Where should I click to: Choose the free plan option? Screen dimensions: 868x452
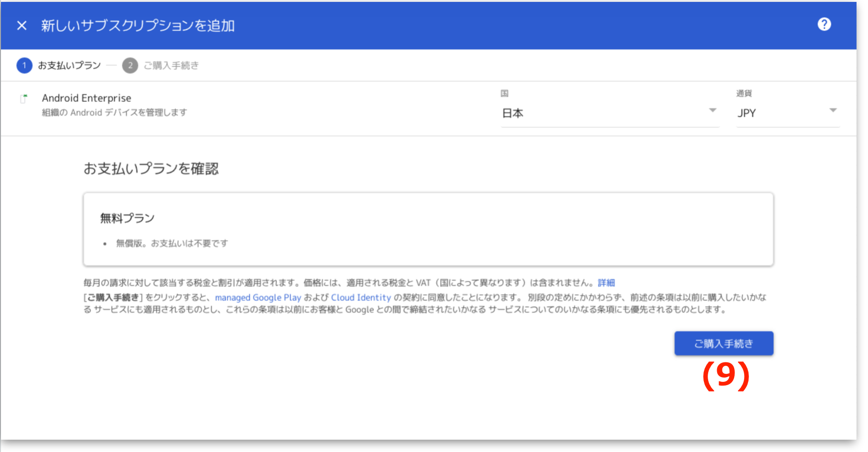(428, 229)
